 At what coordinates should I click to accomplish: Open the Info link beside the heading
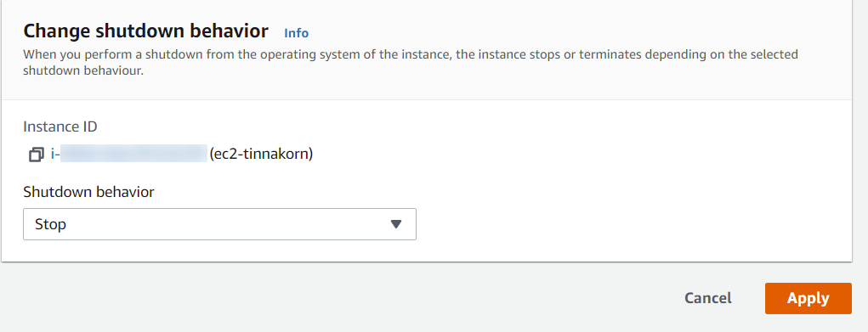coord(296,33)
